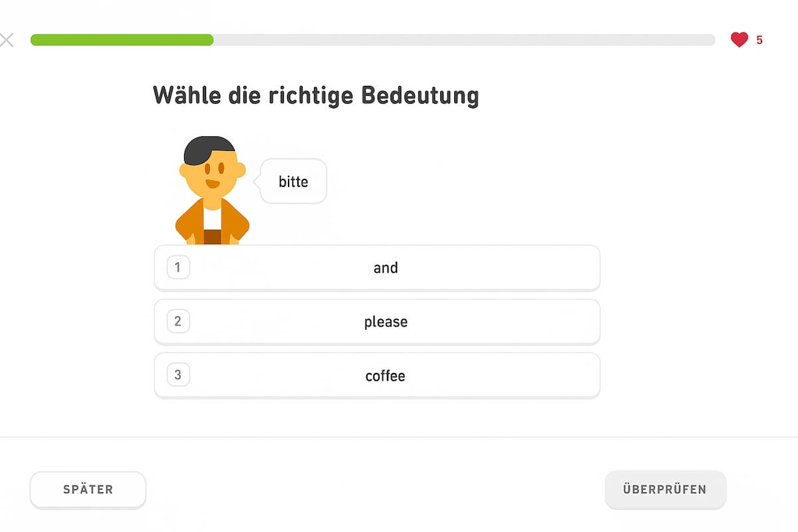Click the word 'bitte' in the bubble
Screen dimensions: 798x532
[x=293, y=181]
